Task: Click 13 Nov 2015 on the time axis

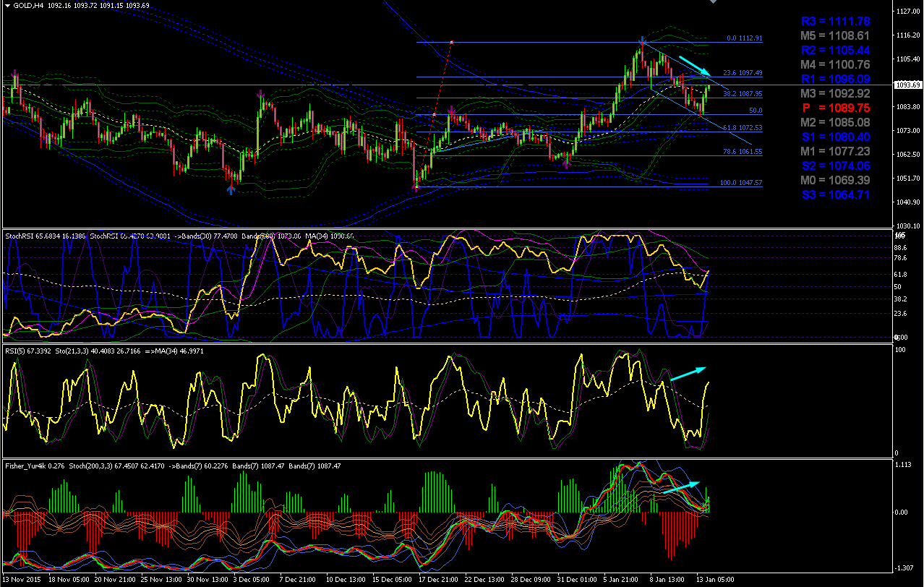Action: 23,580
